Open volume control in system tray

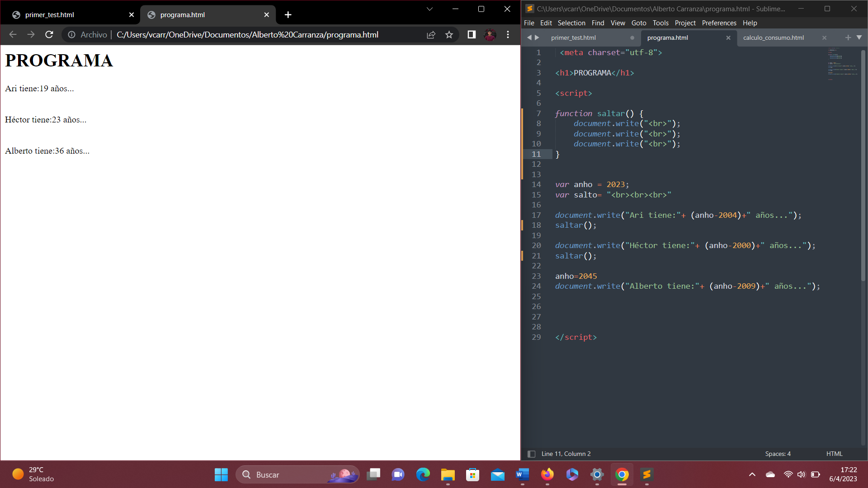[x=802, y=474]
